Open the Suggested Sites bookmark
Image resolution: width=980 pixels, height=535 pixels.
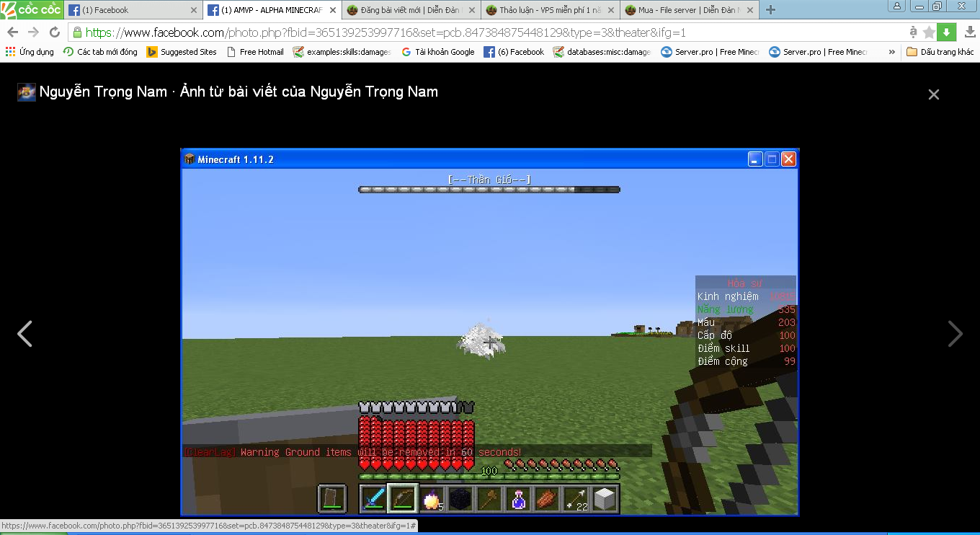182,52
